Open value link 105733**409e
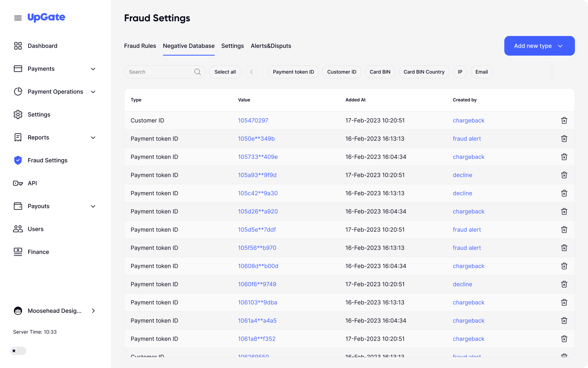 [x=258, y=157]
